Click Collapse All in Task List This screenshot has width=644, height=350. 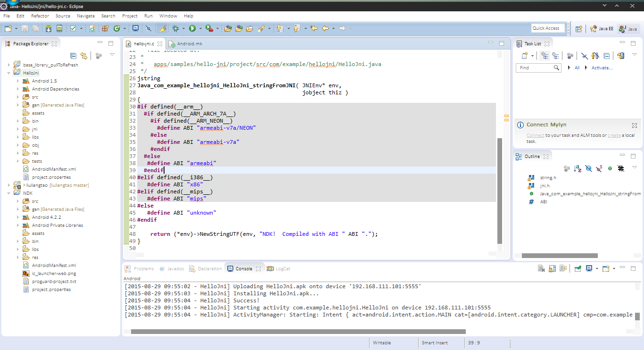coord(607,56)
